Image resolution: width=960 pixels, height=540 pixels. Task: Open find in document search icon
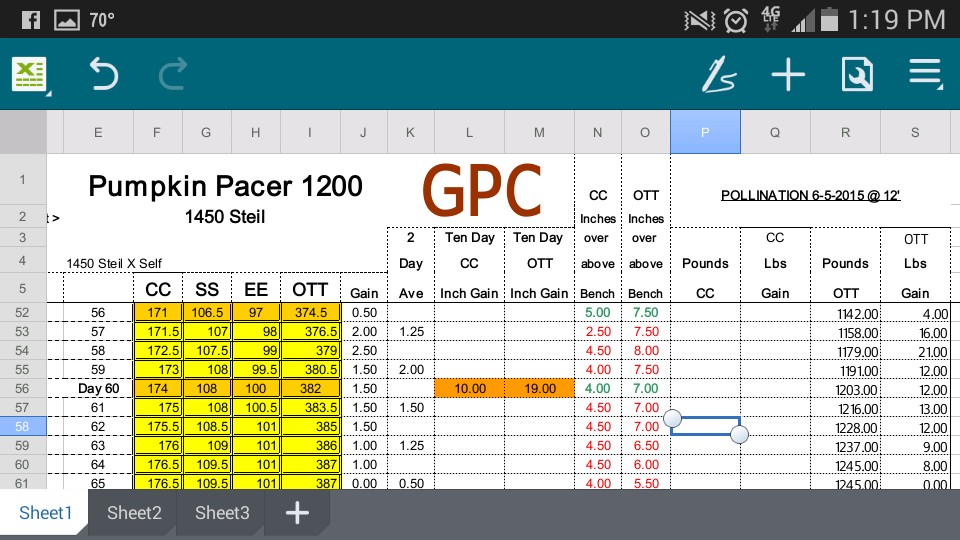857,75
